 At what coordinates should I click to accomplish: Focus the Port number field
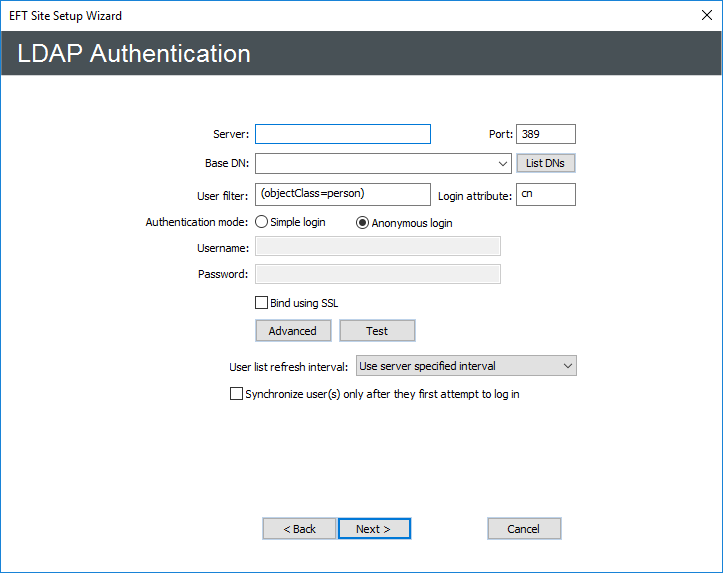545,134
